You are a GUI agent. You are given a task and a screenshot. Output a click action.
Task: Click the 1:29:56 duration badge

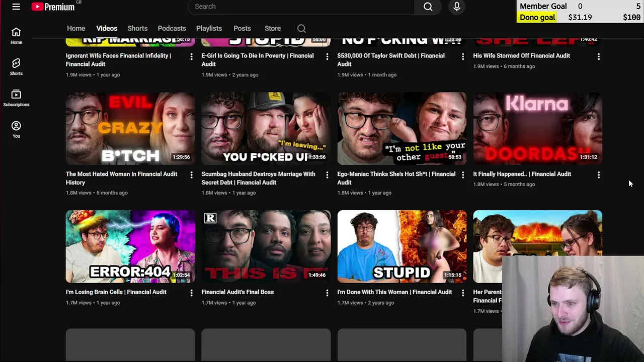(181, 157)
